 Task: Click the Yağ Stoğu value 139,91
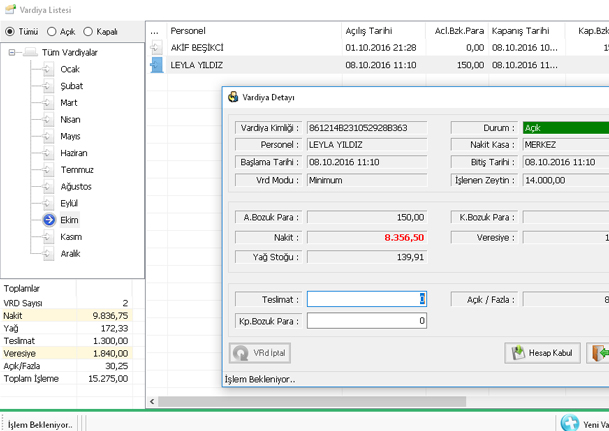click(x=410, y=257)
